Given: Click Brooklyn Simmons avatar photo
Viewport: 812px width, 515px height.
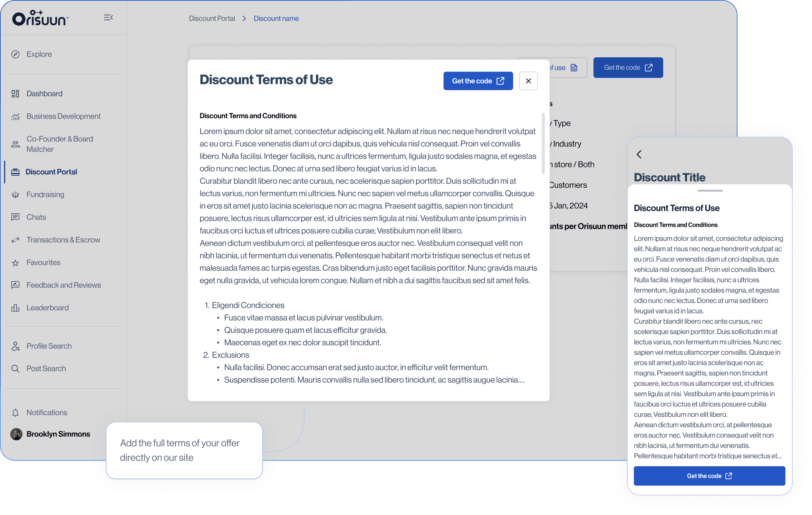Looking at the screenshot, I should (x=16, y=434).
